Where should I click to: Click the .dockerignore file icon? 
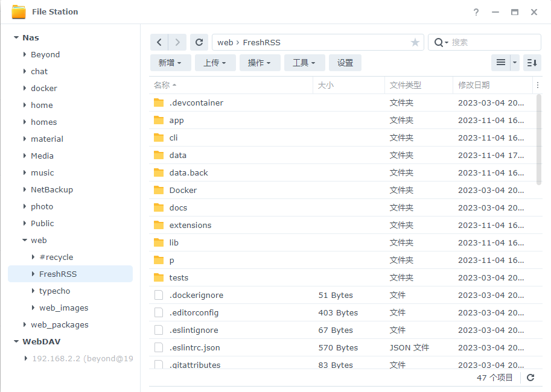click(x=159, y=295)
